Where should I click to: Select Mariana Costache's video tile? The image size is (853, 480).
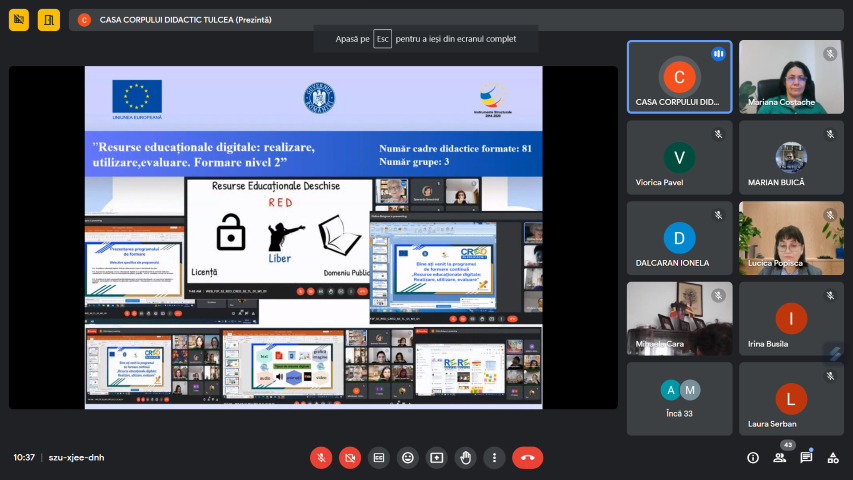[x=791, y=77]
